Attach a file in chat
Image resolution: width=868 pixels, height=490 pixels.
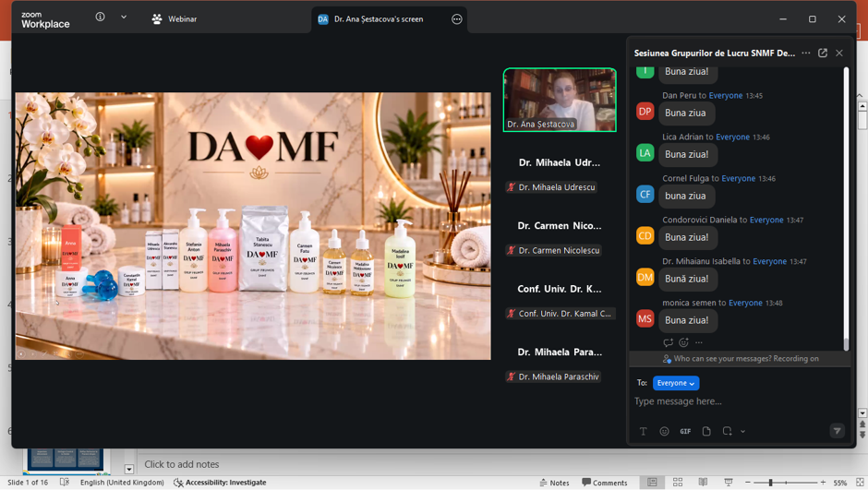(706, 431)
